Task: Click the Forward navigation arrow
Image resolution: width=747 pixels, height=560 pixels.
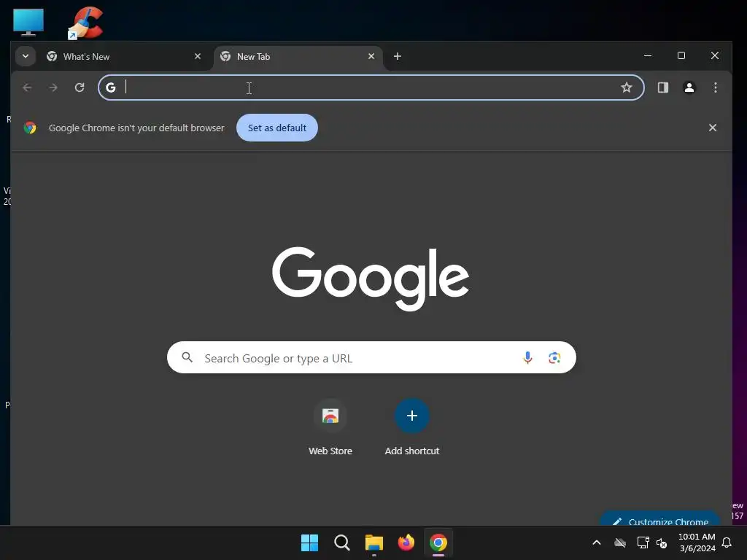Action: pyautogui.click(x=53, y=87)
